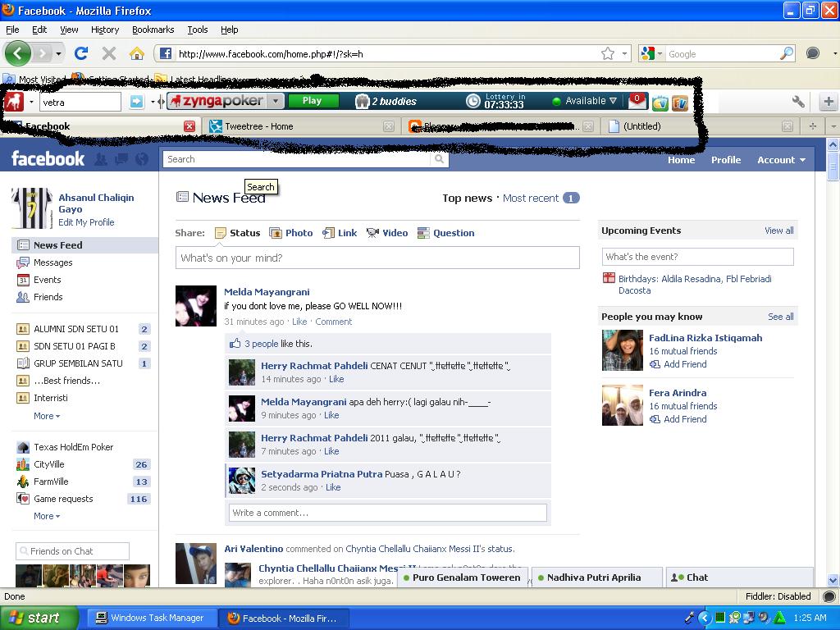Open Windows Start menu
This screenshot has width=840, height=630.
[x=38, y=618]
